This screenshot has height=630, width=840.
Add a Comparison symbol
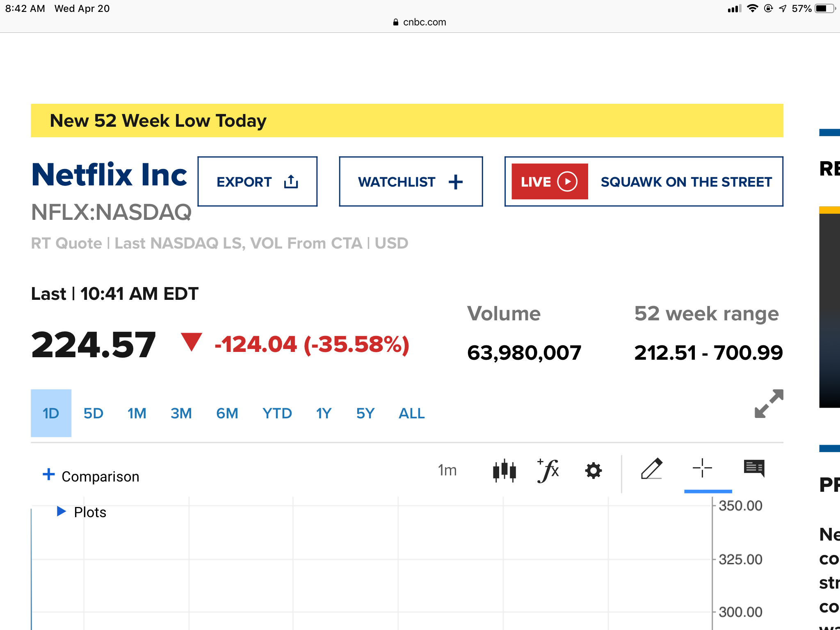(91, 476)
